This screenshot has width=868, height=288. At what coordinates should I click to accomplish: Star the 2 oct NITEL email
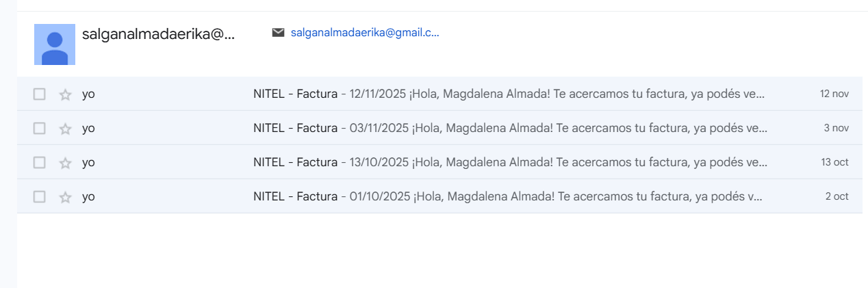[x=66, y=197]
